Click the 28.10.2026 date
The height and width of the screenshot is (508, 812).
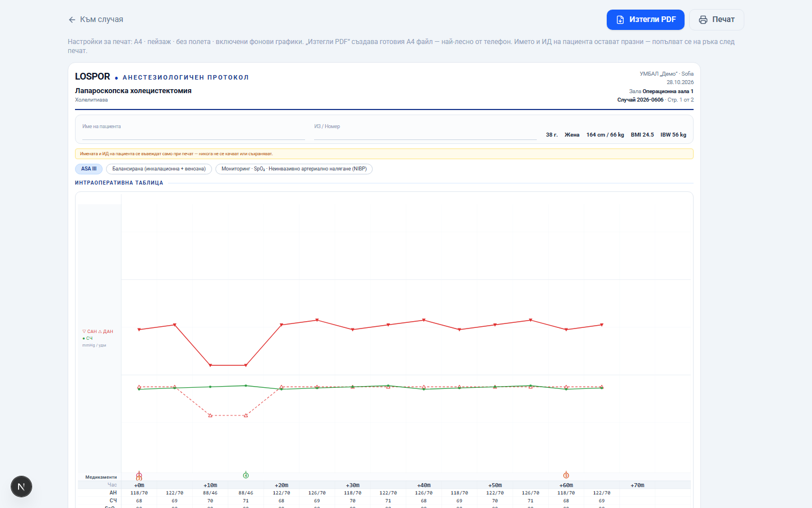(x=680, y=82)
